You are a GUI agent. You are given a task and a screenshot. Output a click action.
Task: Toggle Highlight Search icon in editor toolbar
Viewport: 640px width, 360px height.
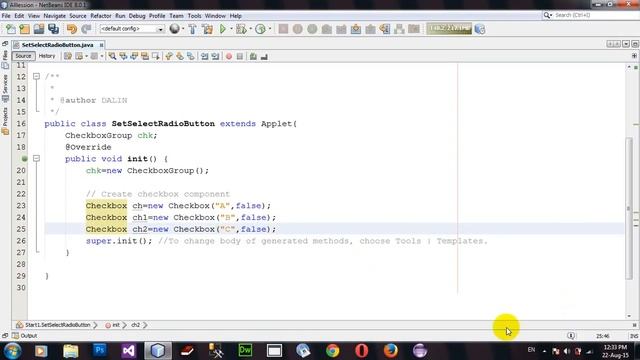(145, 56)
